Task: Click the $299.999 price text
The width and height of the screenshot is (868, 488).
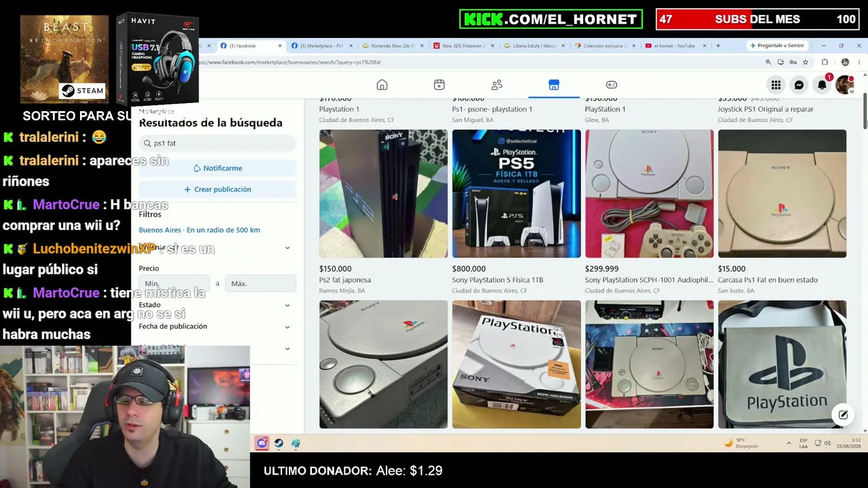Action: (601, 269)
